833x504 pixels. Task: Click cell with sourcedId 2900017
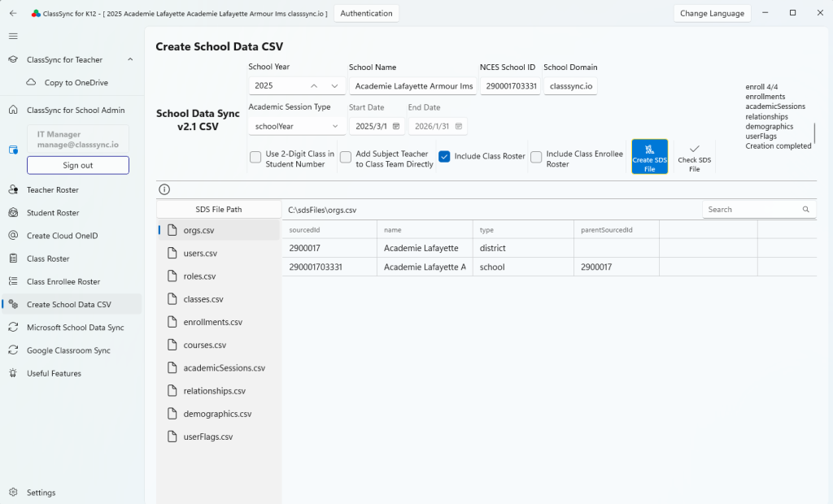click(330, 248)
